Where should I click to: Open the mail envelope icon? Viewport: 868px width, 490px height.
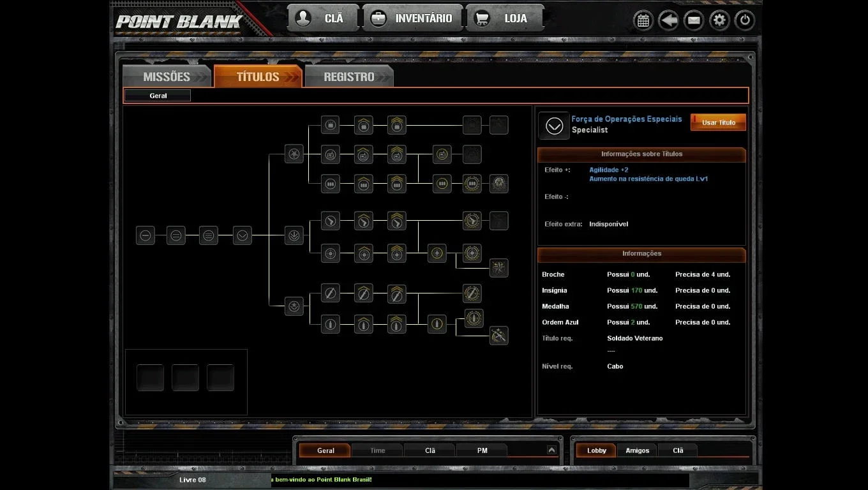(x=694, y=20)
